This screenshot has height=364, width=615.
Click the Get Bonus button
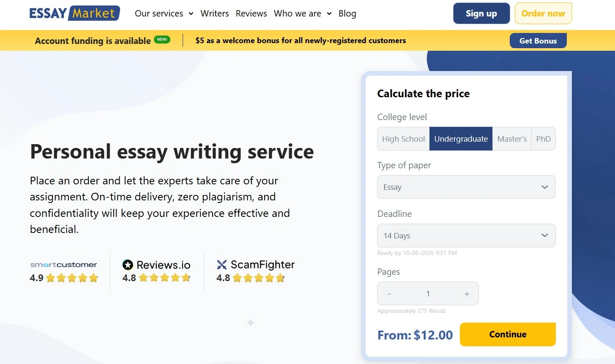coord(538,41)
